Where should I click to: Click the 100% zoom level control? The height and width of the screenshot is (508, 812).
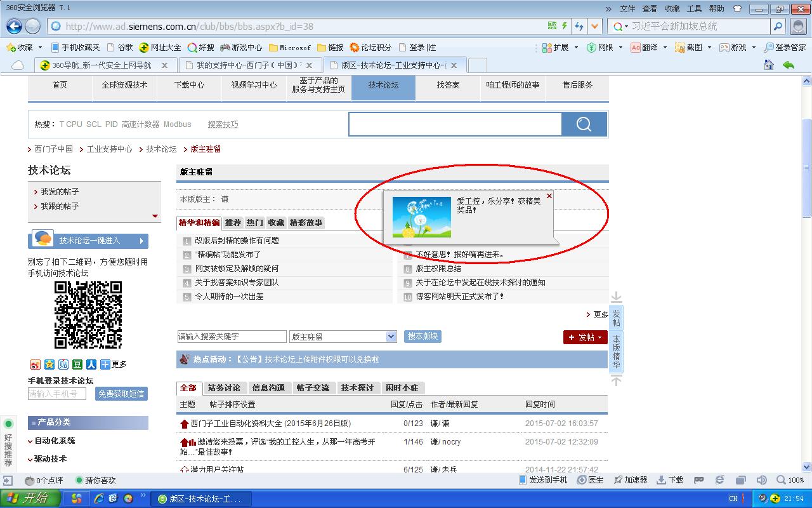pos(790,480)
